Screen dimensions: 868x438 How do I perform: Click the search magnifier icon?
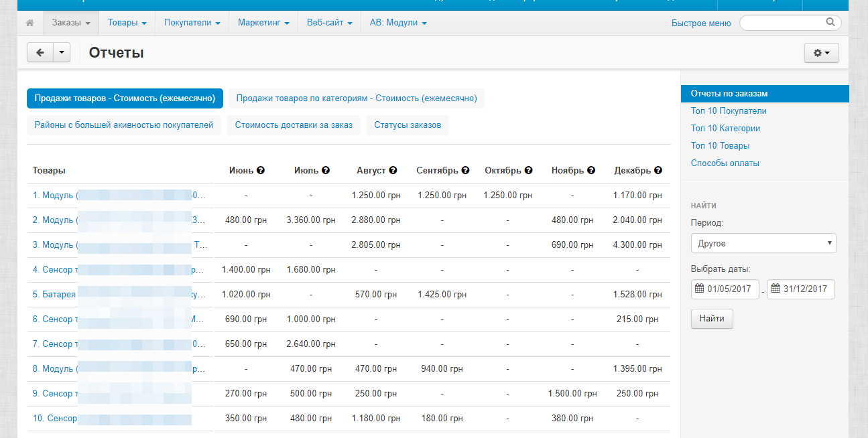[830, 22]
